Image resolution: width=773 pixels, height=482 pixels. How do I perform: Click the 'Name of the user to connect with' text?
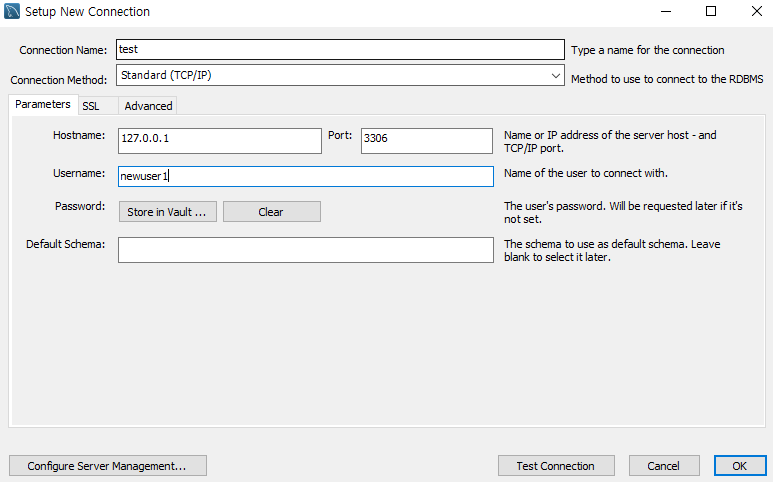[x=586, y=173]
